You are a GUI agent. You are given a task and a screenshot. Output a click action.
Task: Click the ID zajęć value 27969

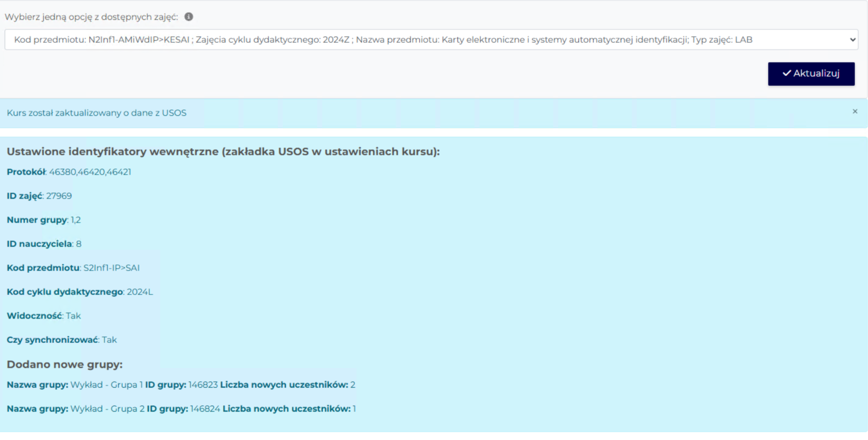click(59, 196)
